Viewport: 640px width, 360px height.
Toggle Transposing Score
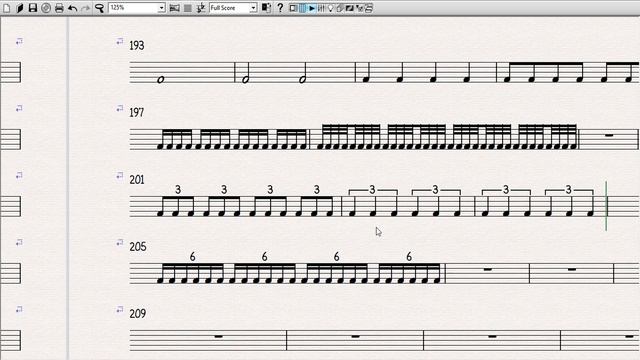[x=200, y=8]
